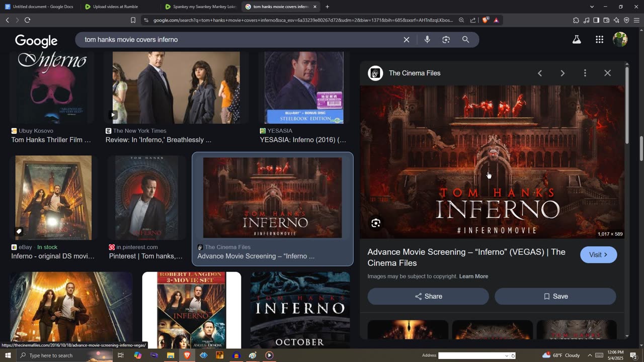644x362 pixels.
Task: Click the preview panel vertical scrollbar
Action: 627,106
